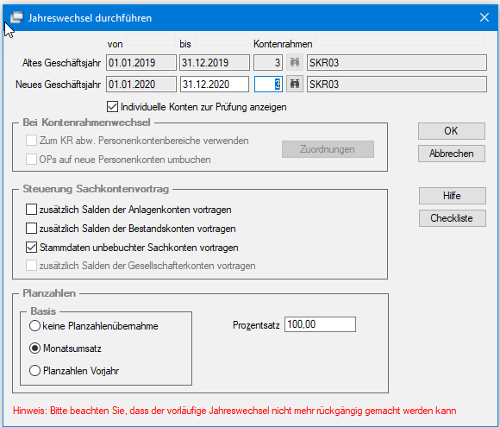
Task: Click the Neues Geschäftsjahr start date 01.01.2020
Action: [x=141, y=84]
